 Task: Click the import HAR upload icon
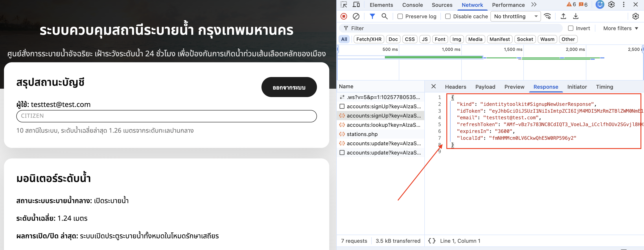pyautogui.click(x=563, y=17)
